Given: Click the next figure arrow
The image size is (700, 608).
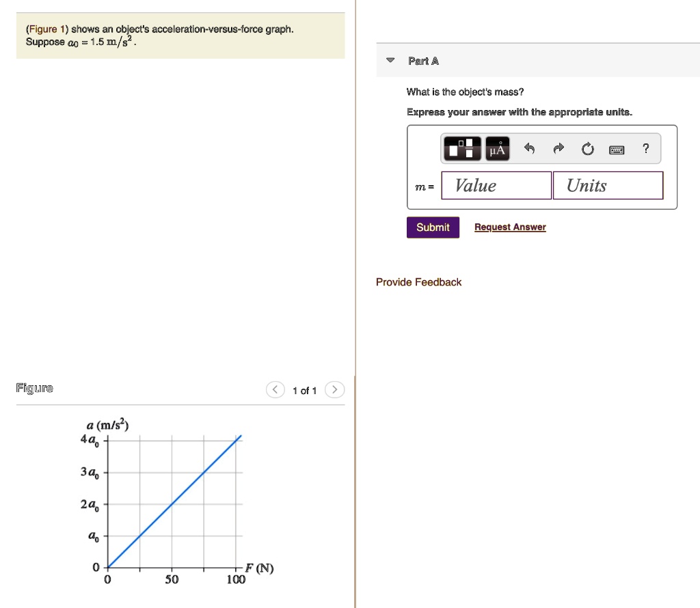Looking at the screenshot, I should tap(334, 389).
